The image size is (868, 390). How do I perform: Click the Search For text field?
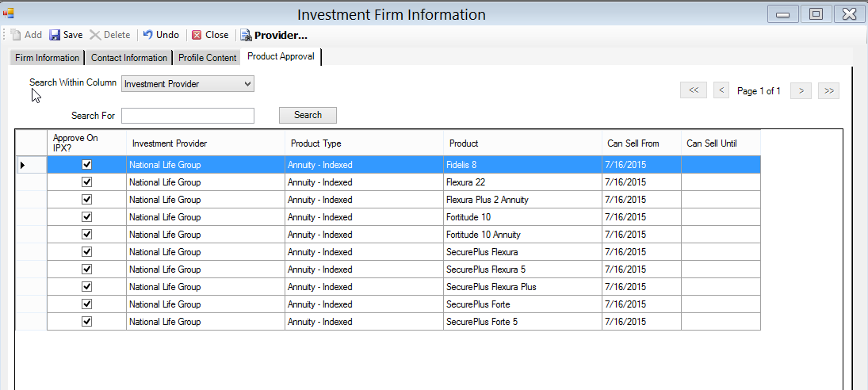[x=188, y=116]
